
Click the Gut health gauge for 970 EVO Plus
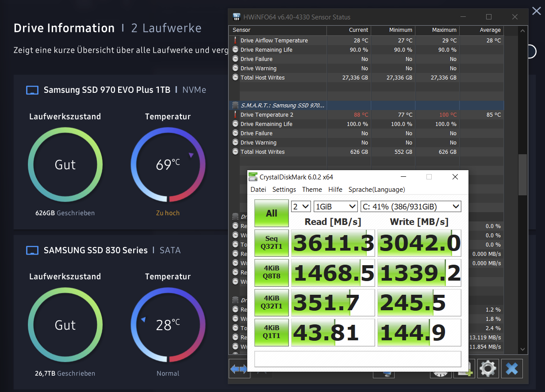tap(65, 165)
